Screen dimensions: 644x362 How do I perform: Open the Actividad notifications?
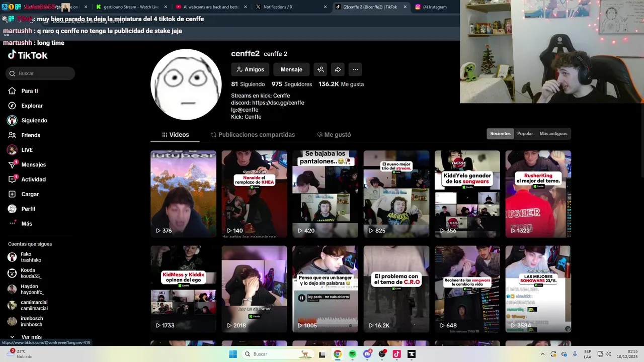coord(33,179)
